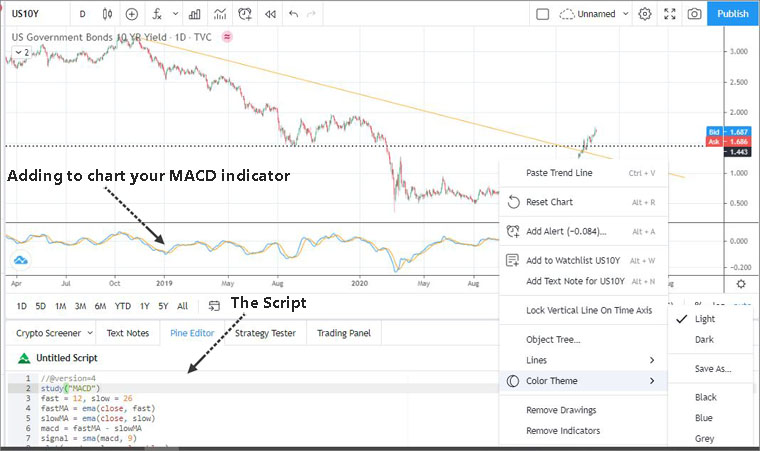760x451 pixels.
Task: Choose Paste Trend Line from context menu
Action: click(x=584, y=173)
